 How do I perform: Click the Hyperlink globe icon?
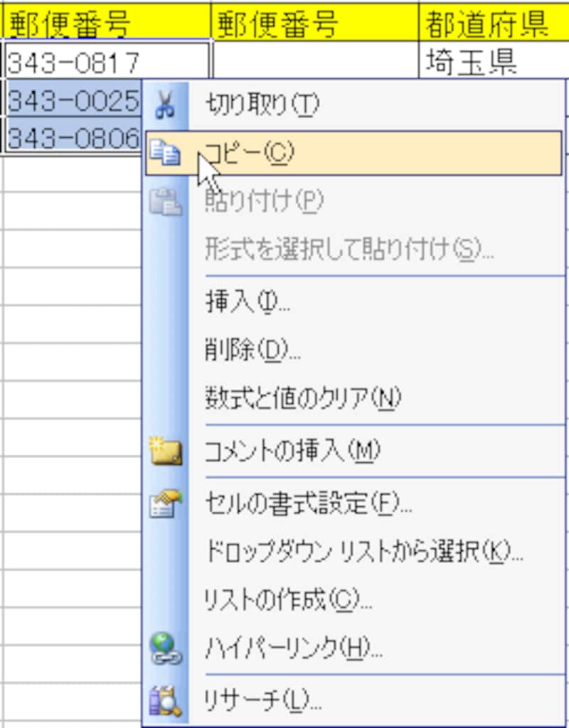coord(166,648)
